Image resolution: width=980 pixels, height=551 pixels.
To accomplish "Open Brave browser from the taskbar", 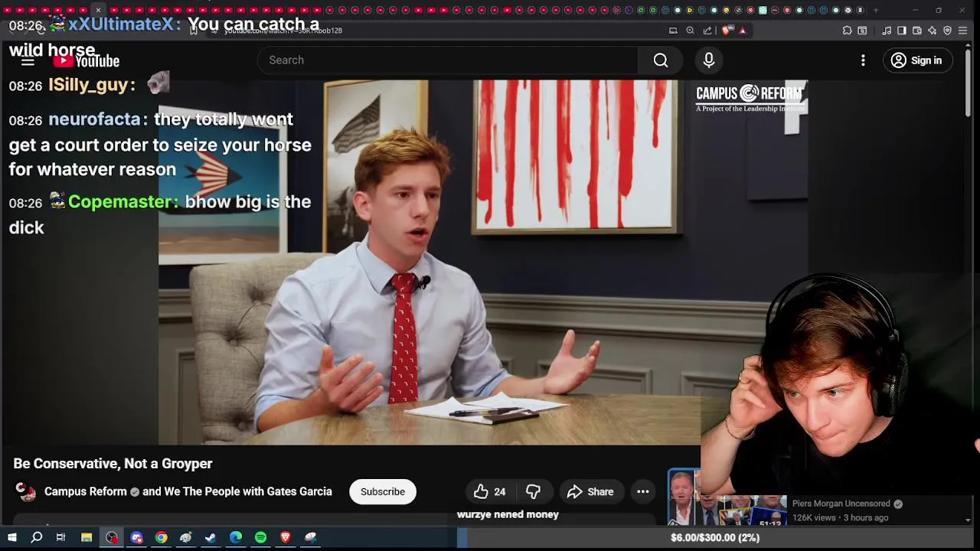I will 286,538.
